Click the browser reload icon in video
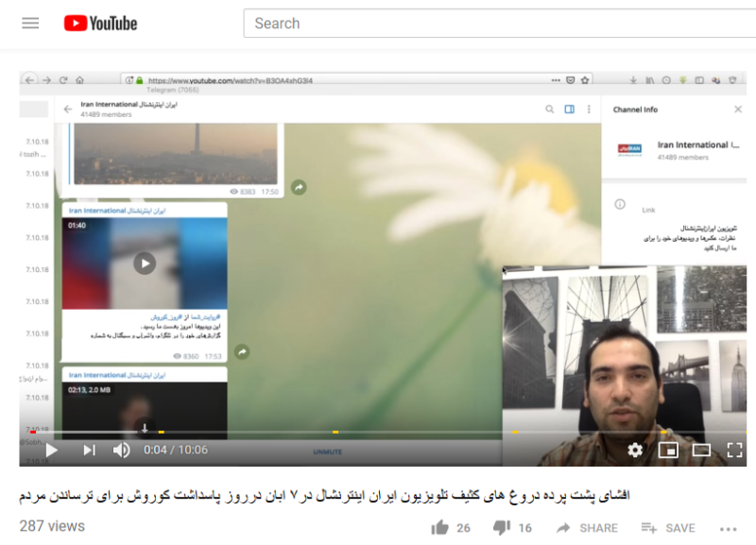The image size is (756, 545). (x=63, y=80)
